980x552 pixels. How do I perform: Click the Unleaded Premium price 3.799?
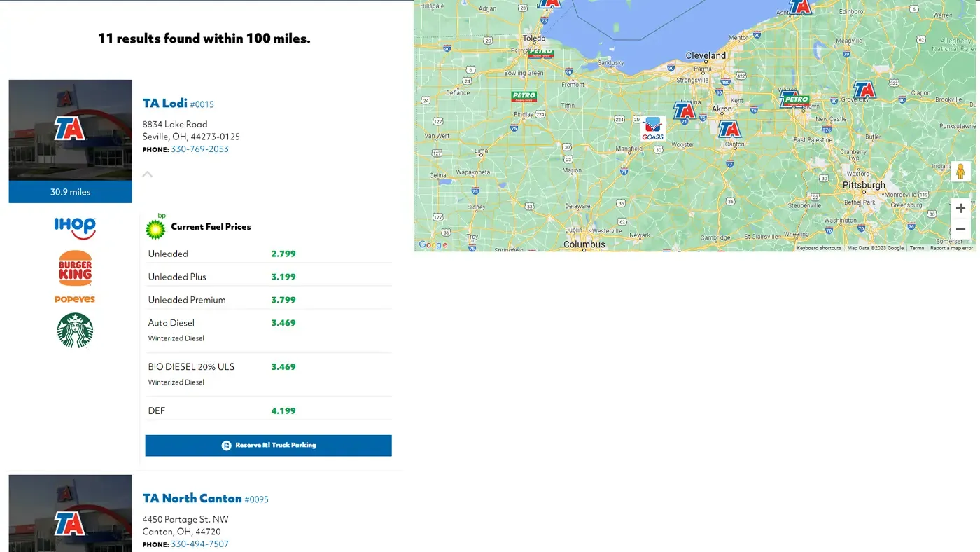click(x=283, y=300)
